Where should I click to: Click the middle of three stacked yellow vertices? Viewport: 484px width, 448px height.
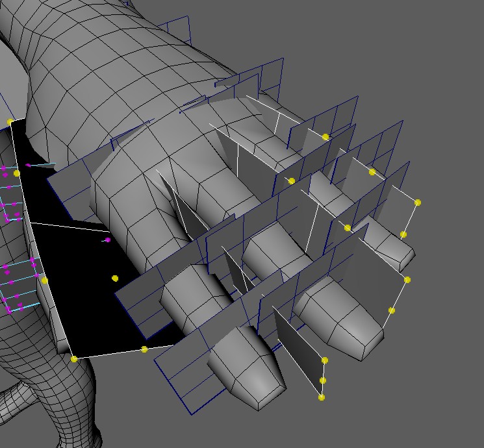pos(323,380)
